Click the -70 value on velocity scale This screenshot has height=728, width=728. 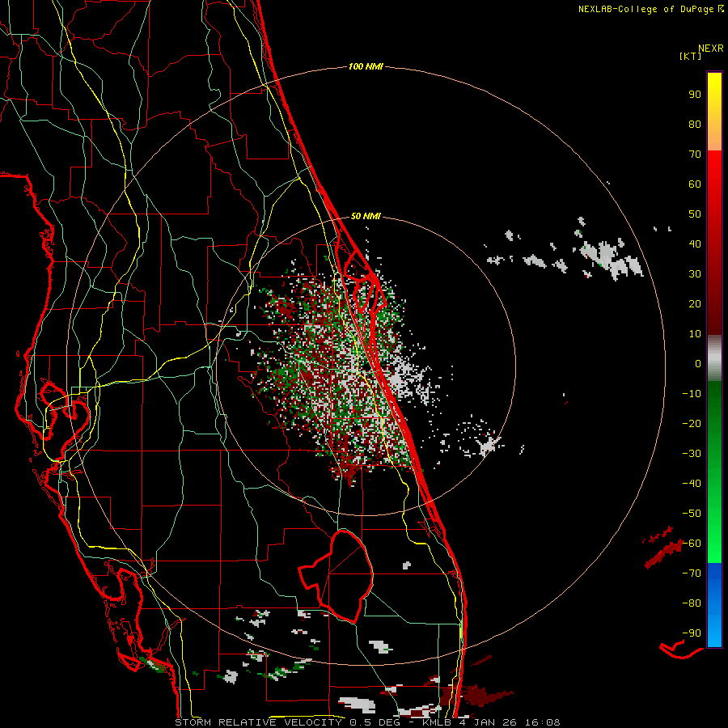(692, 574)
